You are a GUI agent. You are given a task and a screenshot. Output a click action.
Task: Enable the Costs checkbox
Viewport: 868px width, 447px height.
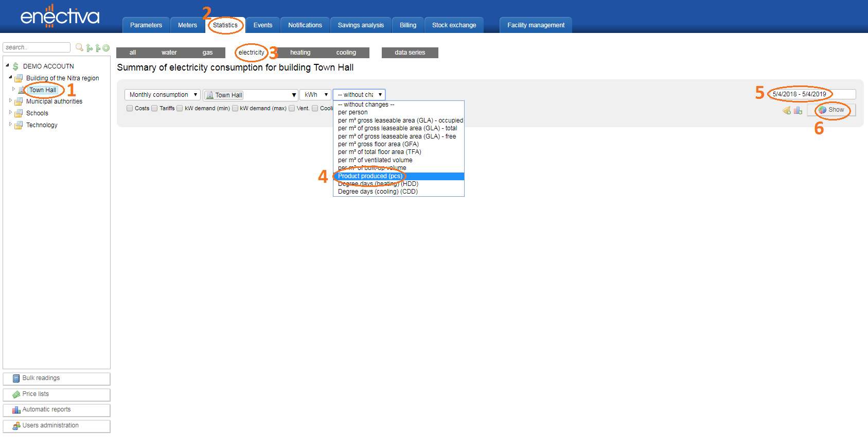(130, 108)
